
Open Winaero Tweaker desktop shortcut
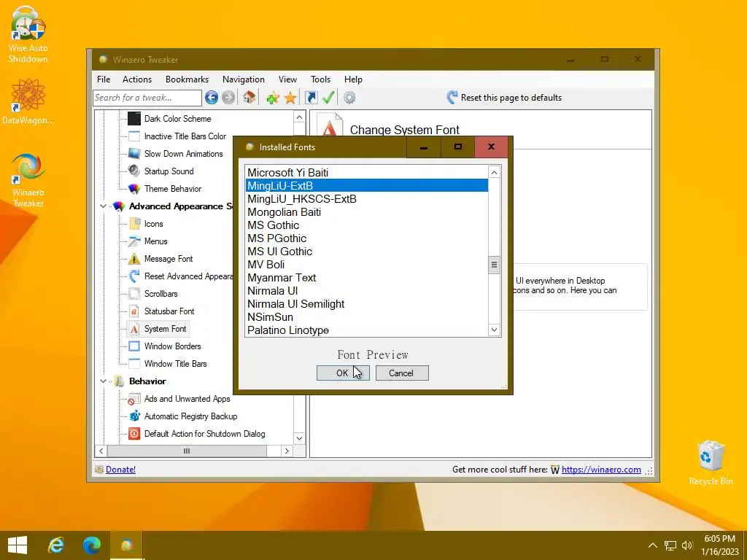coord(28,180)
